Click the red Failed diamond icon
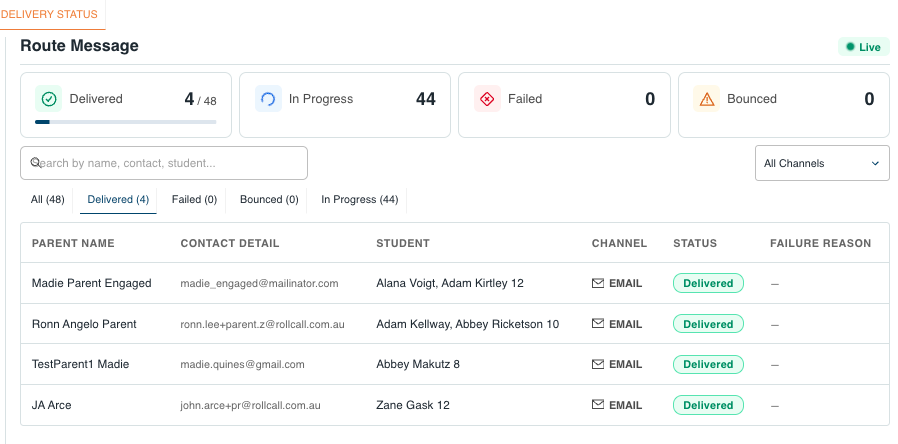 coord(487,99)
